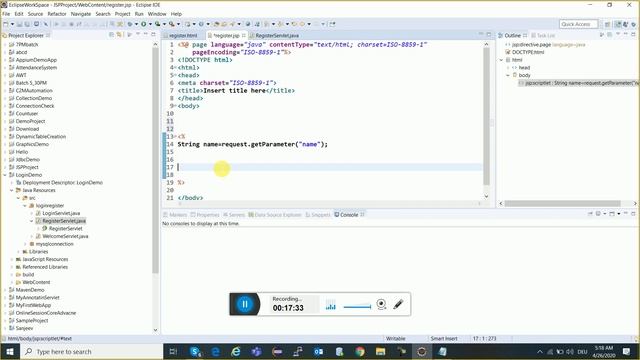Toggle Link with Editor in Project Explorer
The height and width of the screenshot is (360, 640).
pos(119,35)
